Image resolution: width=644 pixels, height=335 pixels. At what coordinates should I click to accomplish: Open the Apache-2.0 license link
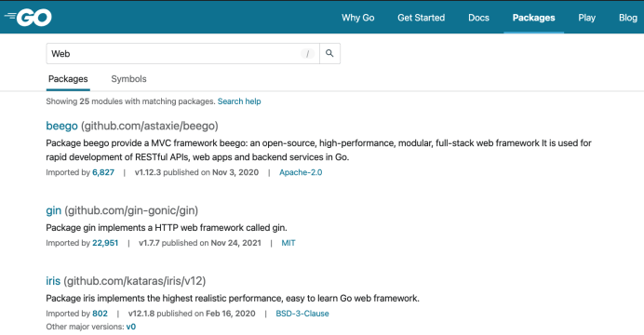coord(301,172)
